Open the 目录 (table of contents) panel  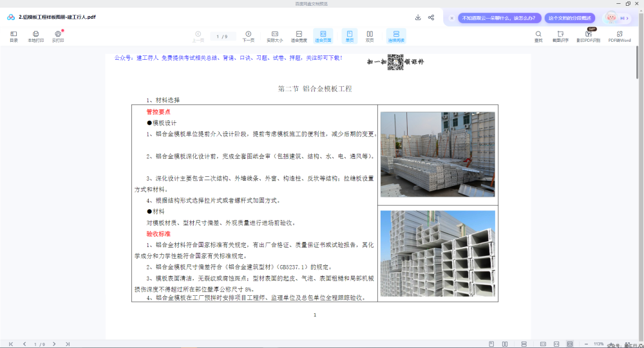[14, 36]
